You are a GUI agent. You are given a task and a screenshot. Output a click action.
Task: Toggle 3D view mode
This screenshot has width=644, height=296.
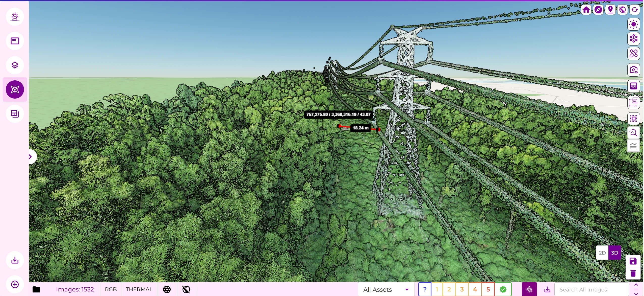click(x=614, y=253)
